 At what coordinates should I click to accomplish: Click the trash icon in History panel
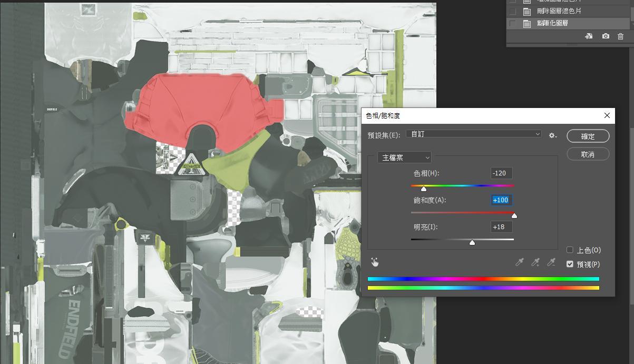[x=620, y=36]
